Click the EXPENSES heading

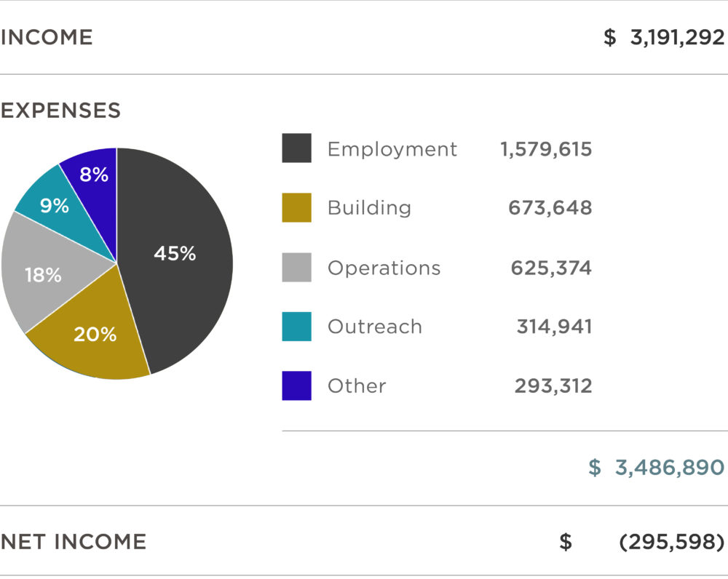[x=60, y=111]
